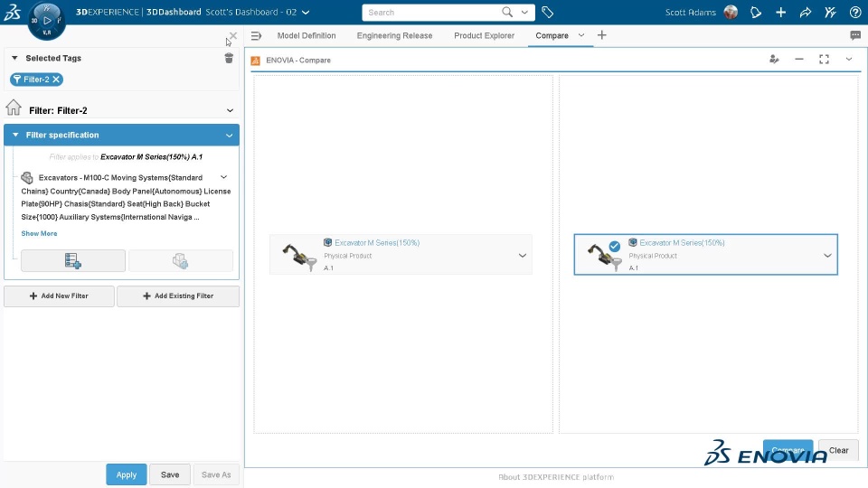Click the ENOVIA Compare widget icon
This screenshot has width=868, height=488.
click(255, 61)
